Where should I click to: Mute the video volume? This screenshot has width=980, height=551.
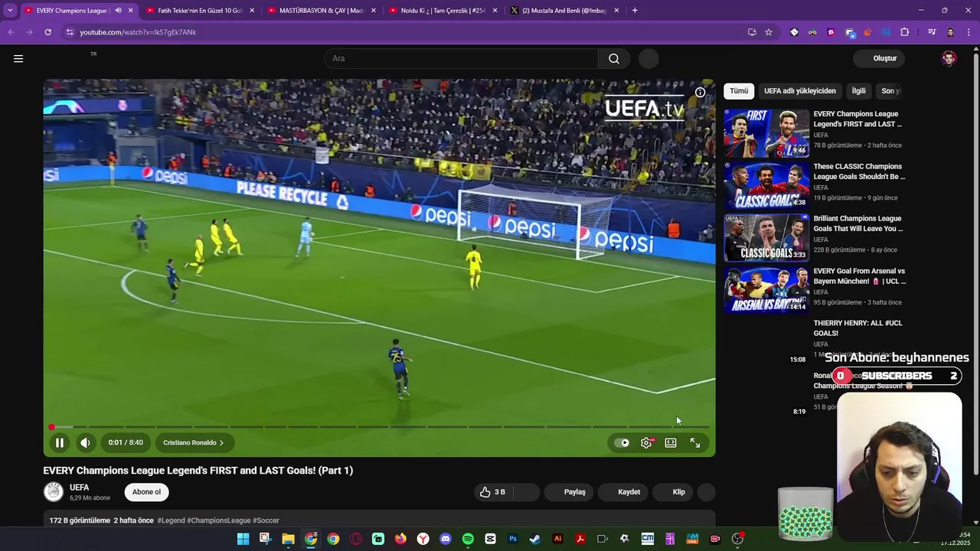tap(86, 442)
